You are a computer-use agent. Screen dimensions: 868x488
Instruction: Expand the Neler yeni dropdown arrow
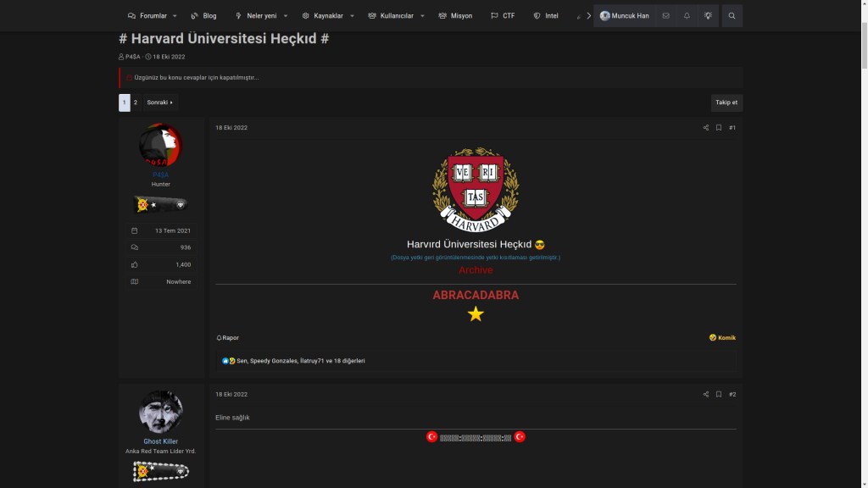pos(285,15)
